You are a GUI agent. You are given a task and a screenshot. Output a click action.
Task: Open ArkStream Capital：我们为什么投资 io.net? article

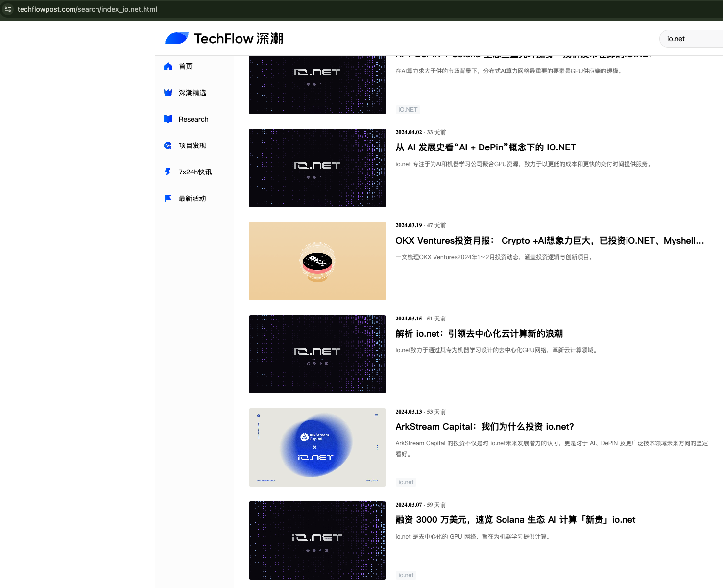coord(484,427)
